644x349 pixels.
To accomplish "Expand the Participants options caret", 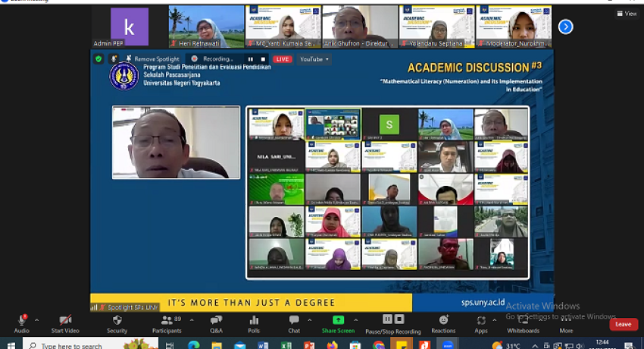I will click(x=192, y=320).
